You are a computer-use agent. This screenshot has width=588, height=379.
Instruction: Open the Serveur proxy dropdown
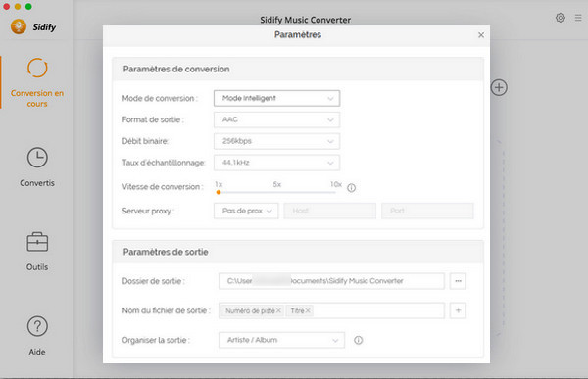coord(246,211)
